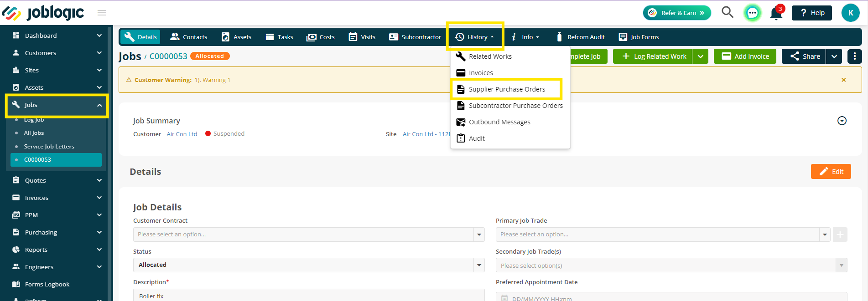Screen dimensions: 868x301
Task: Open Outbound Messages from History menu
Action: pyautogui.click(x=499, y=122)
